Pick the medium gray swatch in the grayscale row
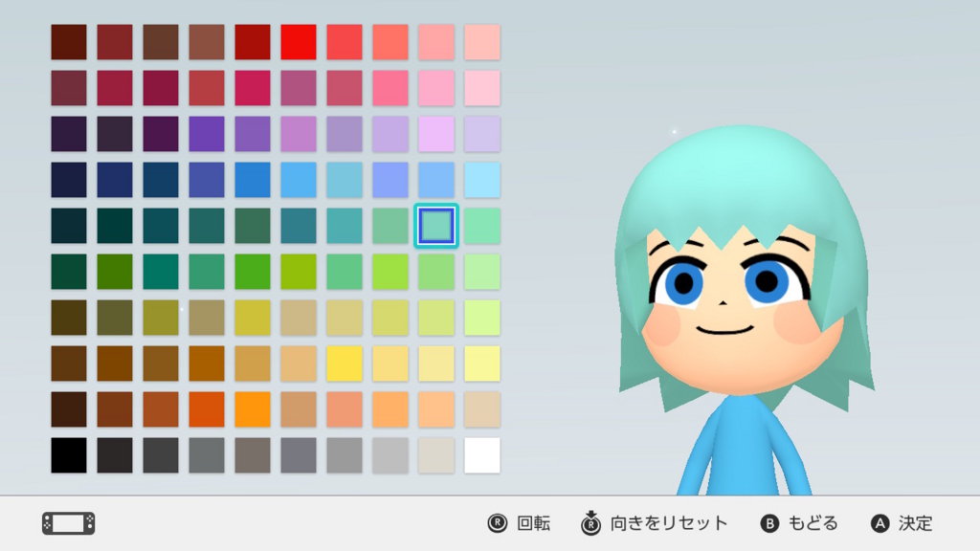The height and width of the screenshot is (551, 980). coord(345,455)
